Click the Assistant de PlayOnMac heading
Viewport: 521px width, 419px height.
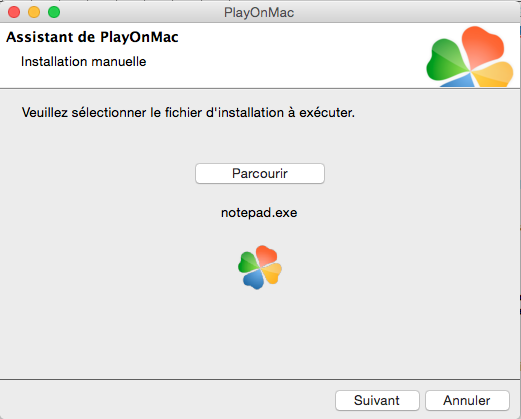pyautogui.click(x=92, y=37)
